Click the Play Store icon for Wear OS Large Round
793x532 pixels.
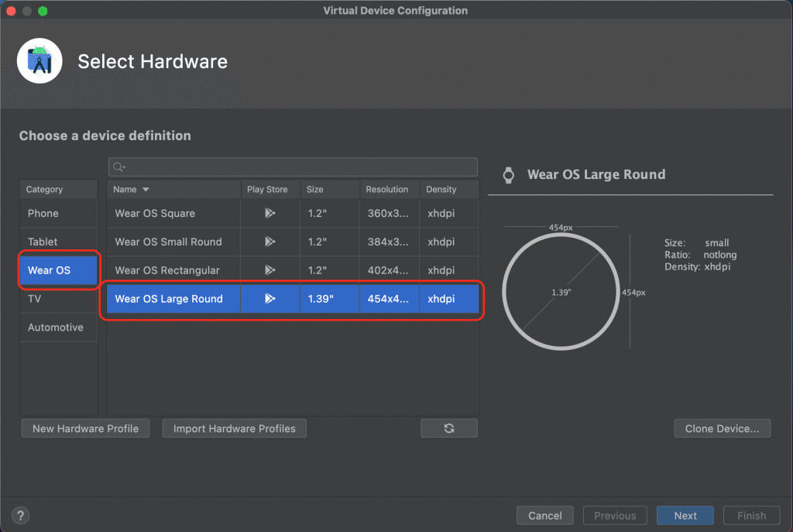[270, 298]
